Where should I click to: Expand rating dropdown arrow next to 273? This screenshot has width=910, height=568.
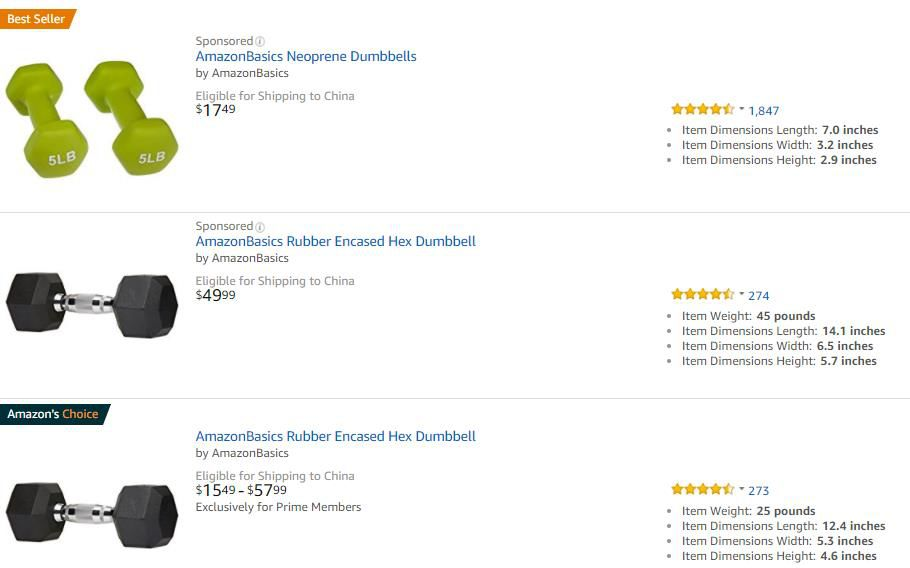[x=741, y=489]
